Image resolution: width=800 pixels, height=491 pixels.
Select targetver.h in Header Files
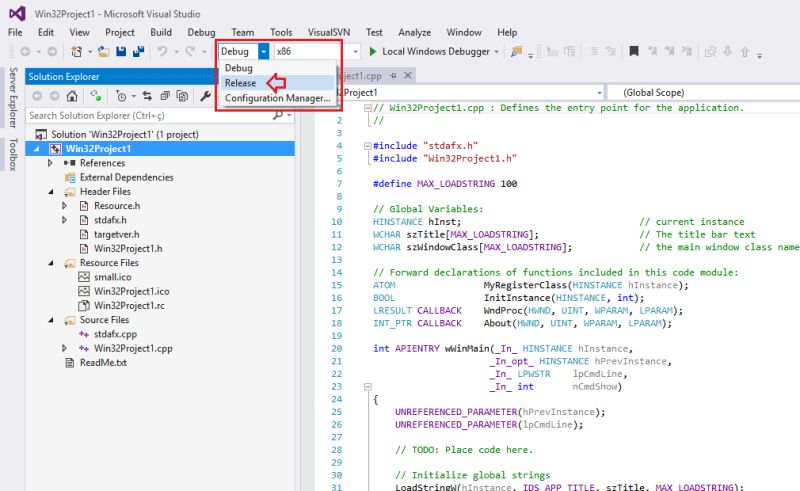click(x=116, y=234)
